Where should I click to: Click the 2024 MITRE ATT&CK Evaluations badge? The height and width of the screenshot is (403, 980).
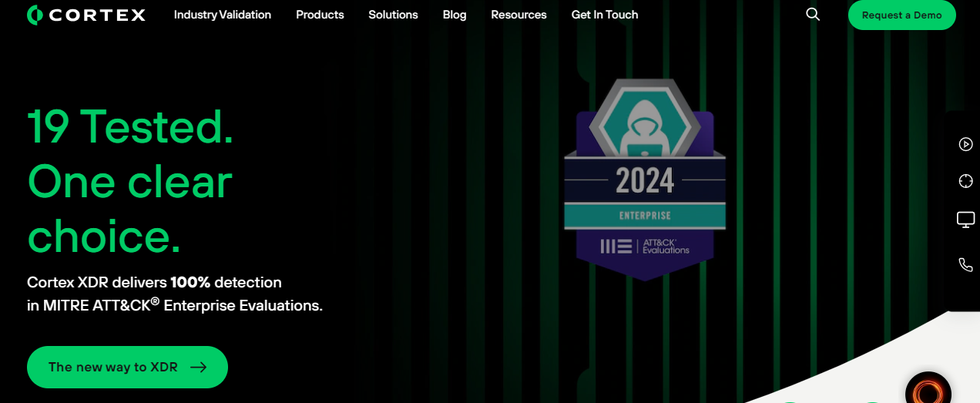click(x=645, y=179)
